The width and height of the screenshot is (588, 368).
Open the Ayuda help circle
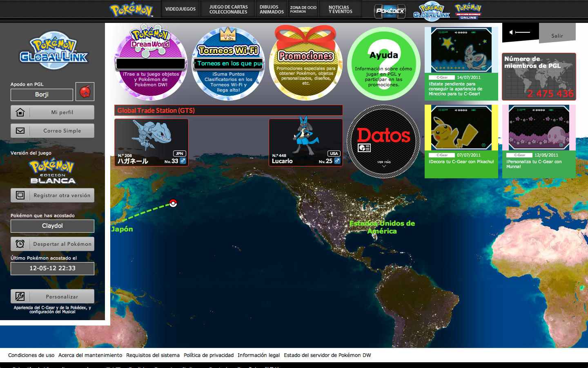(383, 64)
